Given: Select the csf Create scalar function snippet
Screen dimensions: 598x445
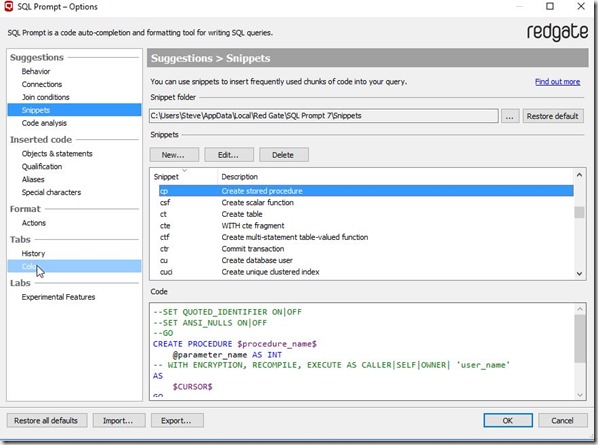Looking at the screenshot, I should pyautogui.click(x=366, y=202).
